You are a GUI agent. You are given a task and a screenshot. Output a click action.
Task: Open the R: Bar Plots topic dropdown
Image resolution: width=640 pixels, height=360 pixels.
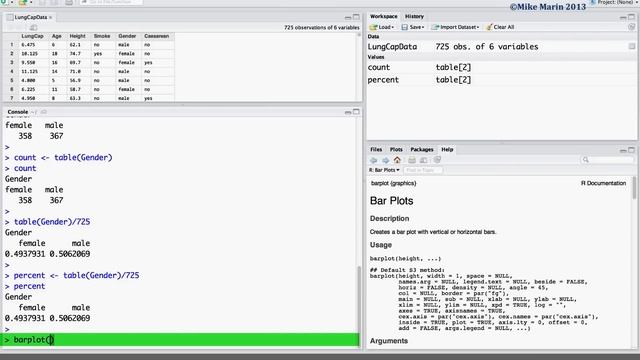tap(384, 170)
